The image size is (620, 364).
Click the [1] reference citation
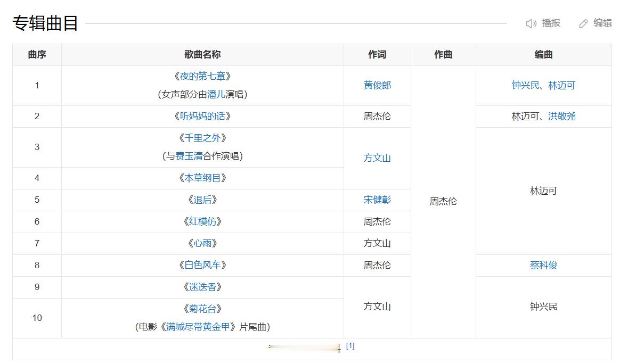[x=350, y=346]
